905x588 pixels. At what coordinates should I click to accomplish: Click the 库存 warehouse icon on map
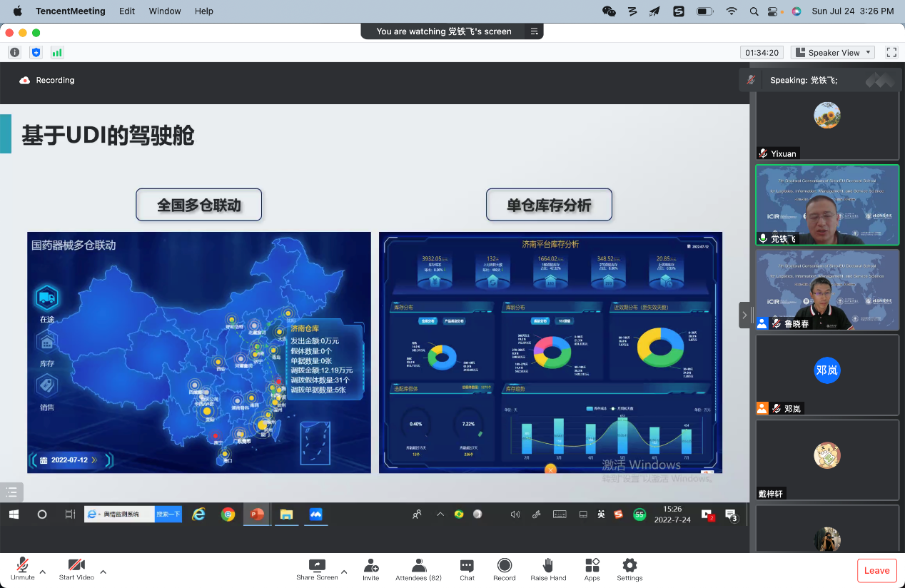click(47, 343)
